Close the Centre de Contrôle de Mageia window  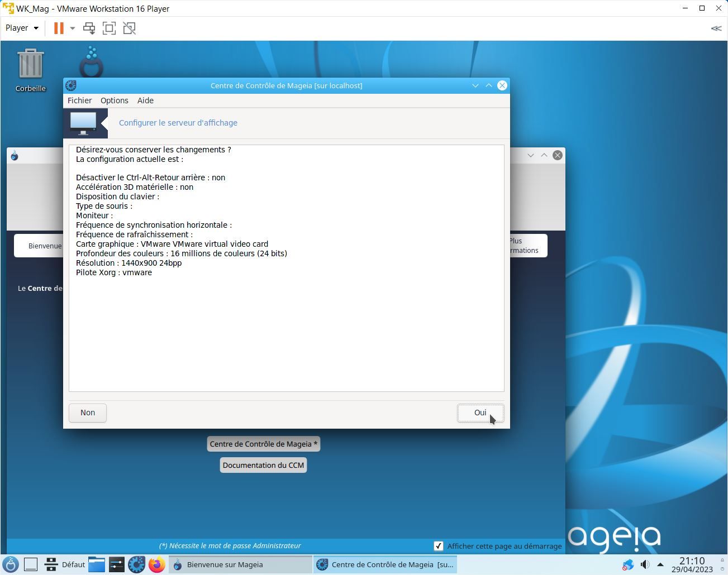502,85
